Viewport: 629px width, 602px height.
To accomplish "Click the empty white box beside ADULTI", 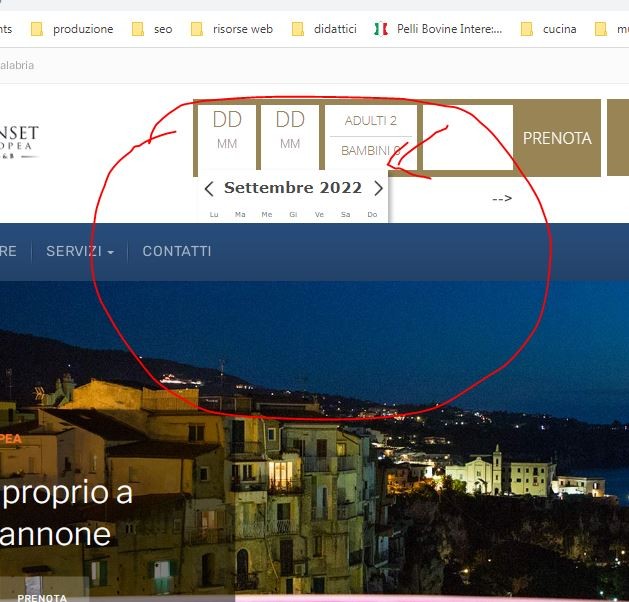I will tap(468, 137).
